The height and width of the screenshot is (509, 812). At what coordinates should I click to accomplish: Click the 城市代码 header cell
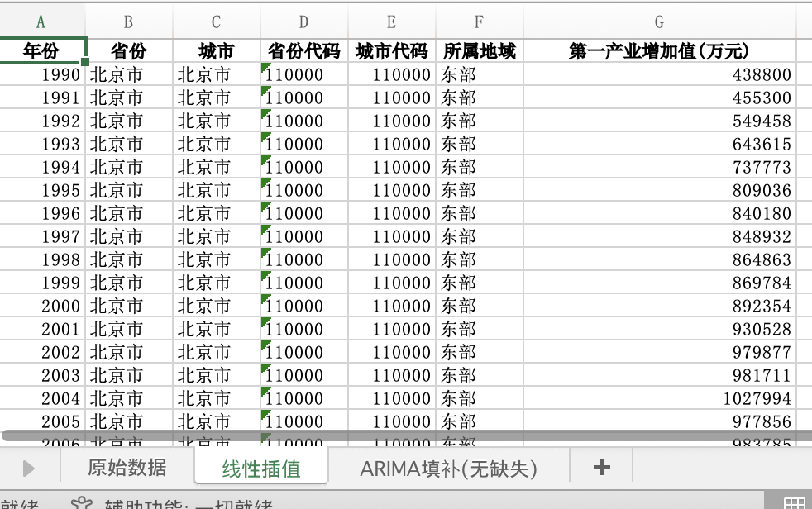392,50
